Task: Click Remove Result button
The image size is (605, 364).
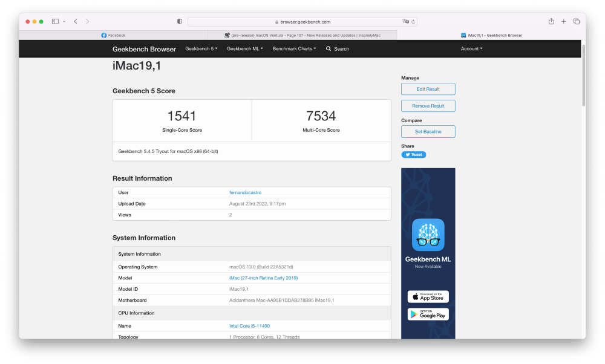Action: [x=428, y=106]
